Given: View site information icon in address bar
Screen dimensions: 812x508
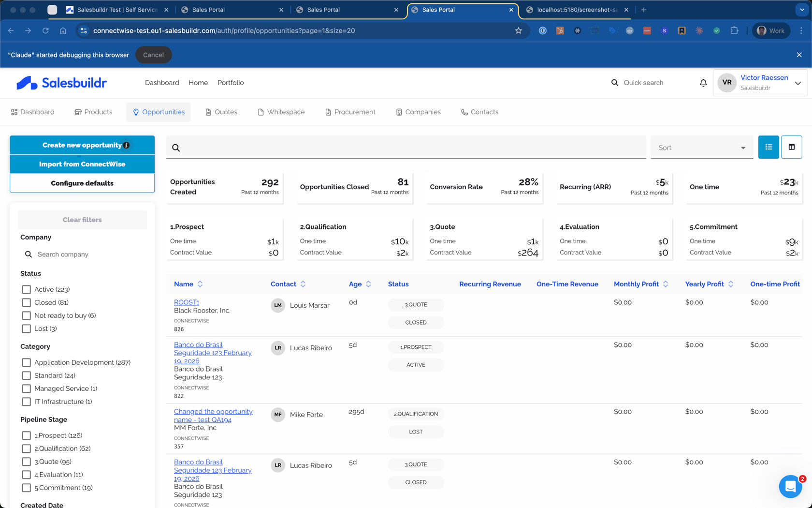Looking at the screenshot, I should click(84, 30).
